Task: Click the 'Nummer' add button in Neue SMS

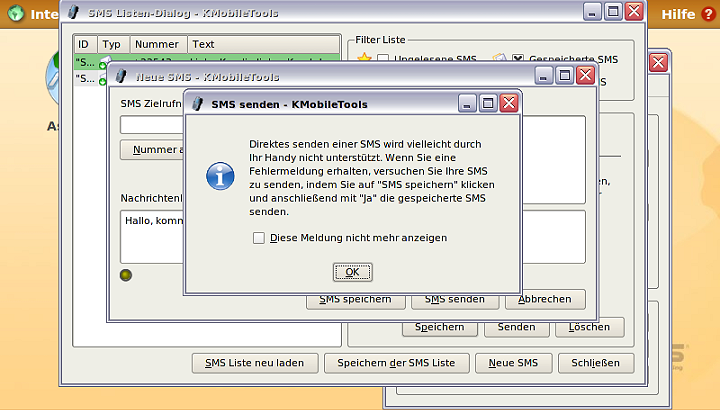Action: pos(152,150)
